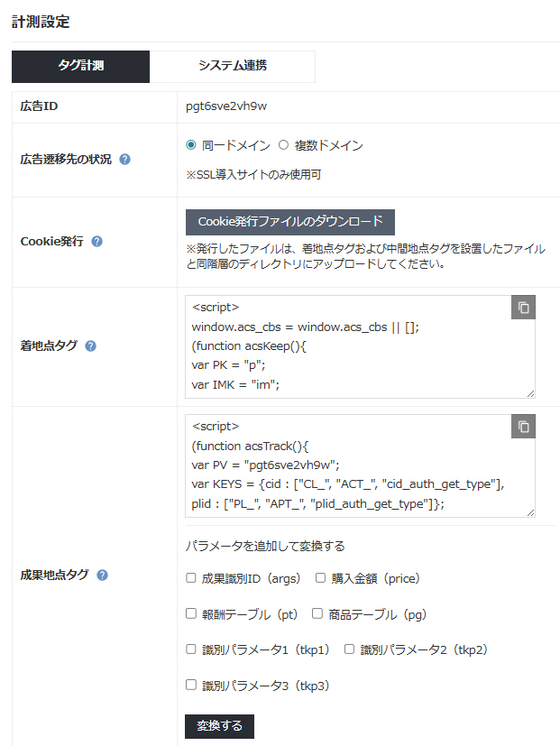The image size is (560, 746).
Task: Check the 商品テーブル (pg) option
Action: (315, 613)
